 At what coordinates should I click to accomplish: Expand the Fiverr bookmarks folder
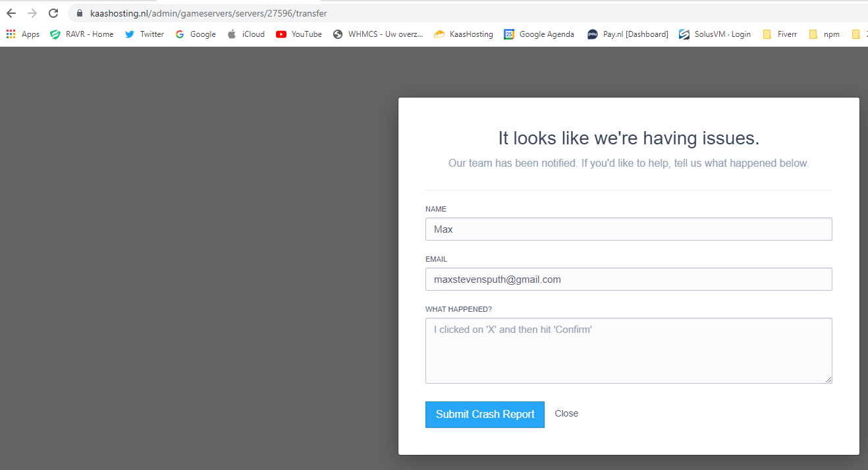coord(780,34)
